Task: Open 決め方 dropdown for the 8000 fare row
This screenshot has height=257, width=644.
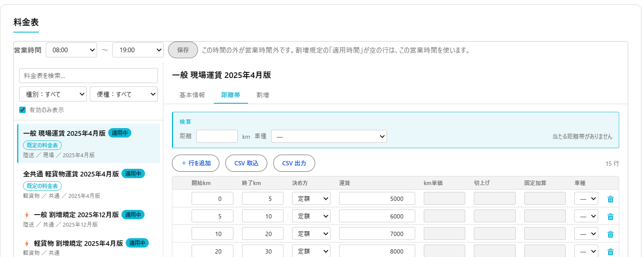Action: [311, 251]
